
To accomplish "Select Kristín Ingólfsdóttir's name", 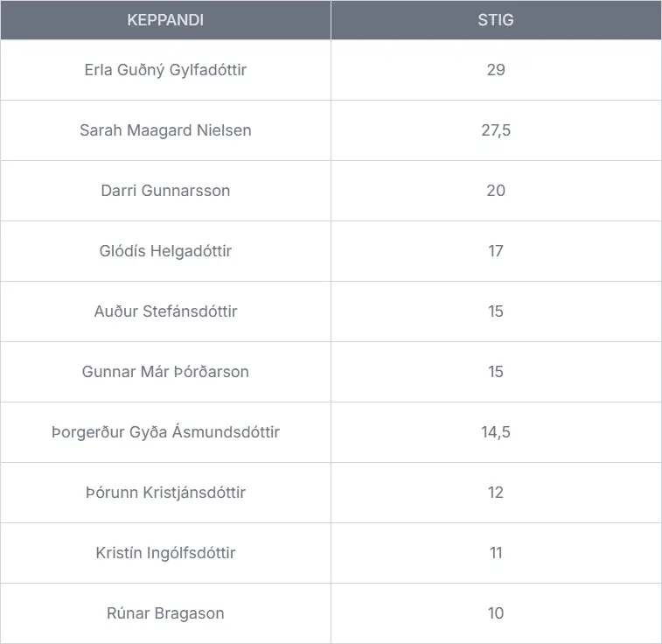I will coord(165,553).
